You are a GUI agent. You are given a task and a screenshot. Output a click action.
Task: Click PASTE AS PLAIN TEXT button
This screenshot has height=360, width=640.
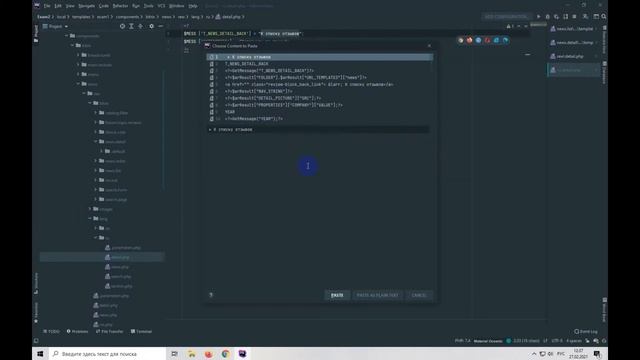point(378,295)
